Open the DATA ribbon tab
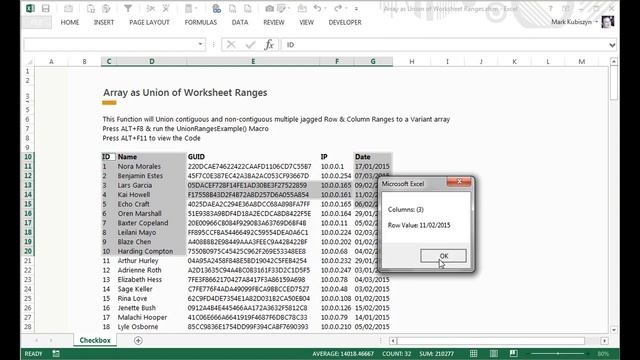Image resolution: width=640 pixels, height=360 pixels. point(240,22)
